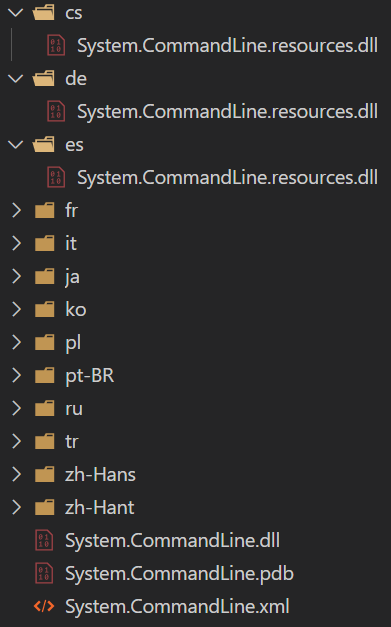This screenshot has height=627, width=391.
Task: Select the es folder name
Action: (74, 146)
